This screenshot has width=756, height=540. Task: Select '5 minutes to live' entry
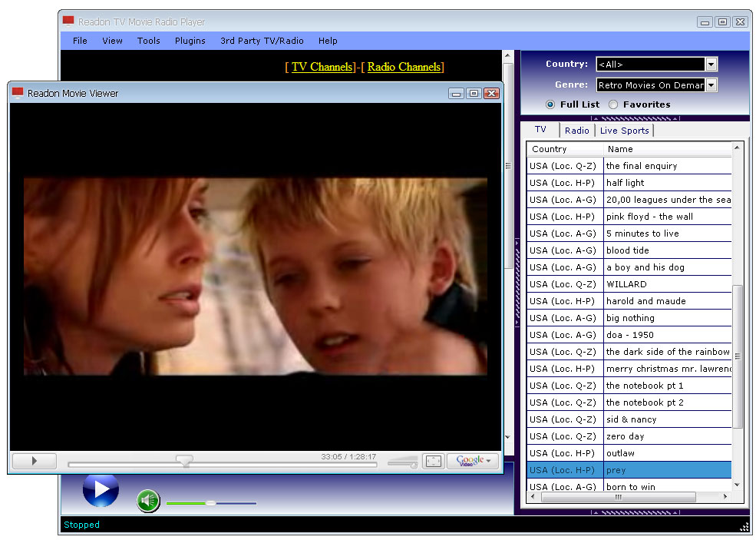pyautogui.click(x=629, y=234)
